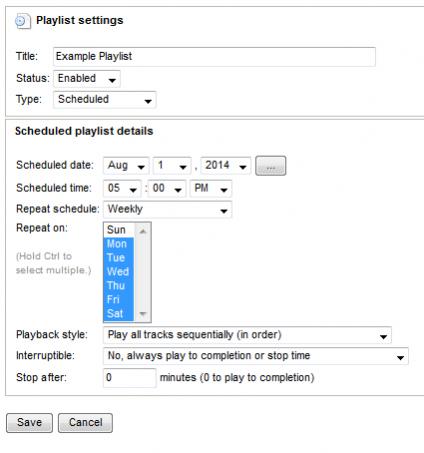Screen dimensions: 424x453
Task: Click the Repeat on list scroll-down arrow
Action: click(x=143, y=314)
